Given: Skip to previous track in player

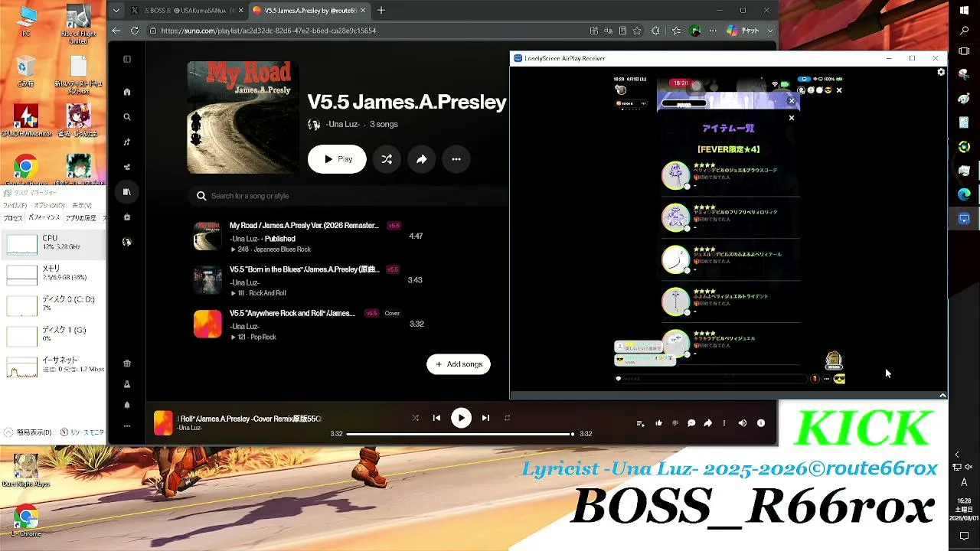Looking at the screenshot, I should (x=436, y=418).
